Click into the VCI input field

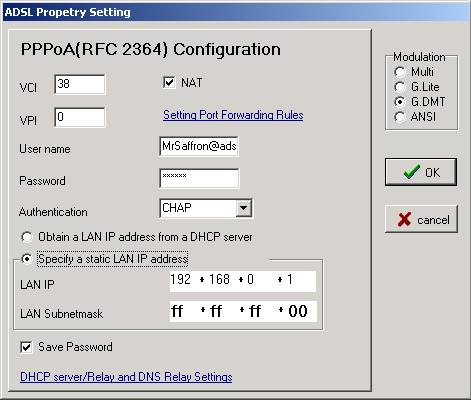[x=80, y=84]
